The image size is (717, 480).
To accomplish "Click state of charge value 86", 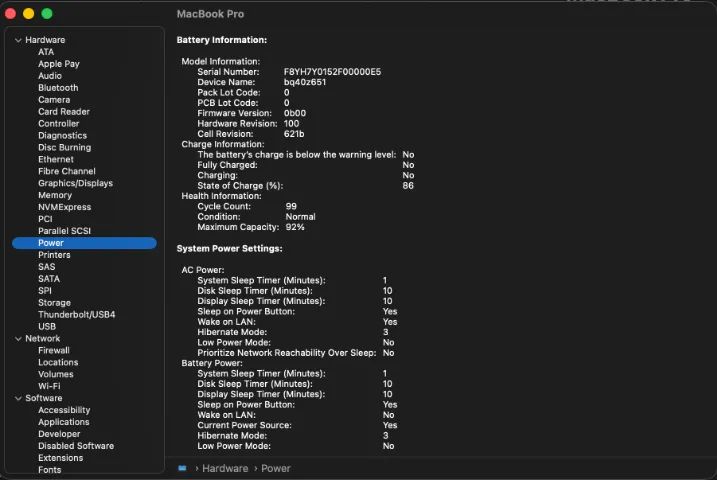I will click(x=408, y=186).
